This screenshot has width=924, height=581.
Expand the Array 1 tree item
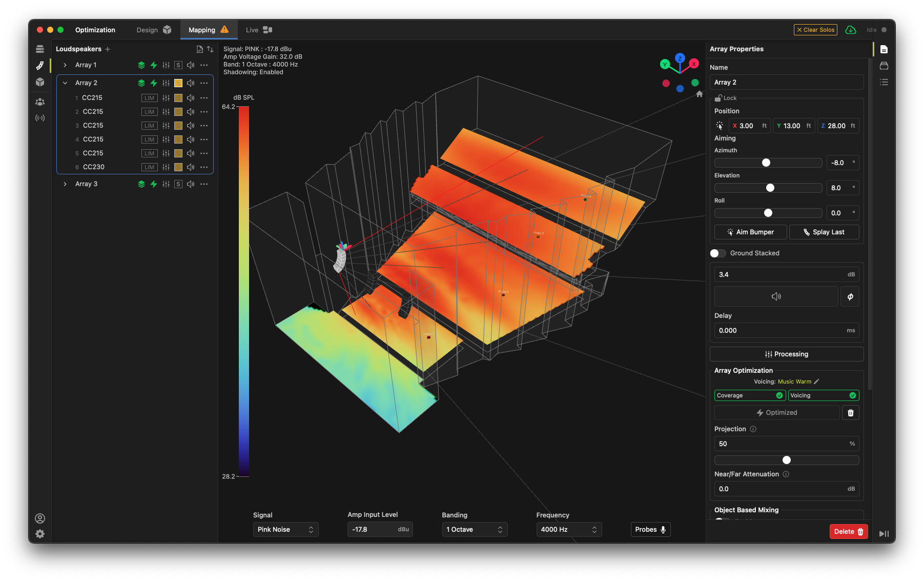(x=65, y=65)
